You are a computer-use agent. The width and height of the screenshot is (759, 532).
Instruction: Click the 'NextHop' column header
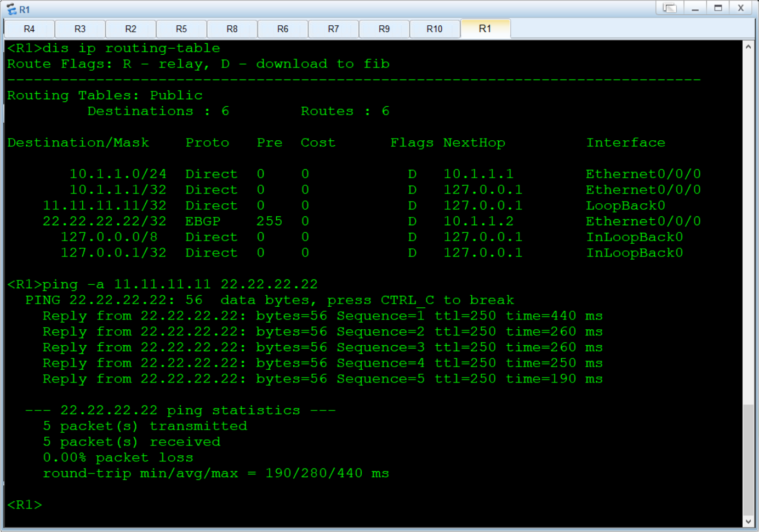474,143
